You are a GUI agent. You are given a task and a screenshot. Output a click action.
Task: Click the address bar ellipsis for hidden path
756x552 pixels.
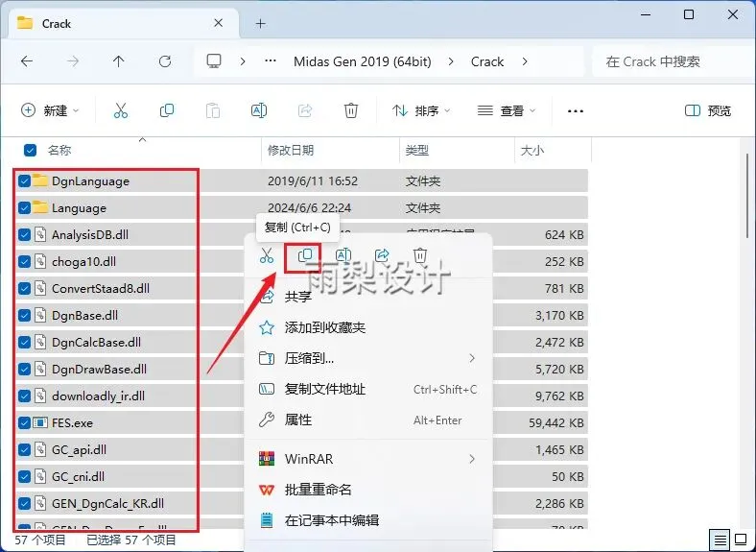[x=271, y=60]
